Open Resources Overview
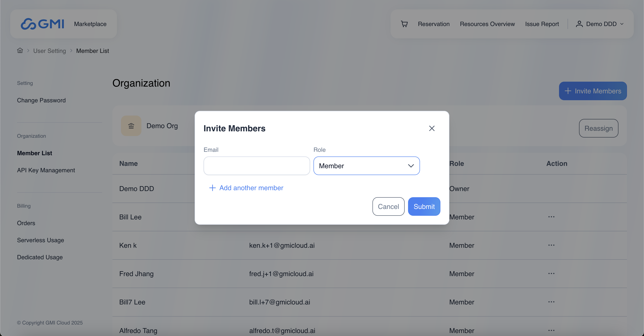The height and width of the screenshot is (336, 644). pos(487,24)
